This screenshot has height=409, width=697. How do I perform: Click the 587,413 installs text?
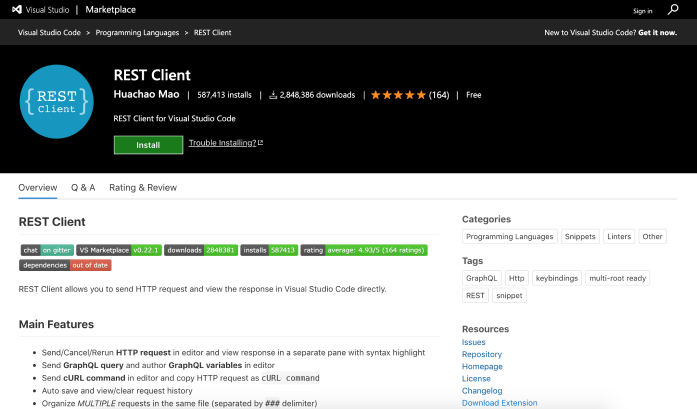pos(224,95)
